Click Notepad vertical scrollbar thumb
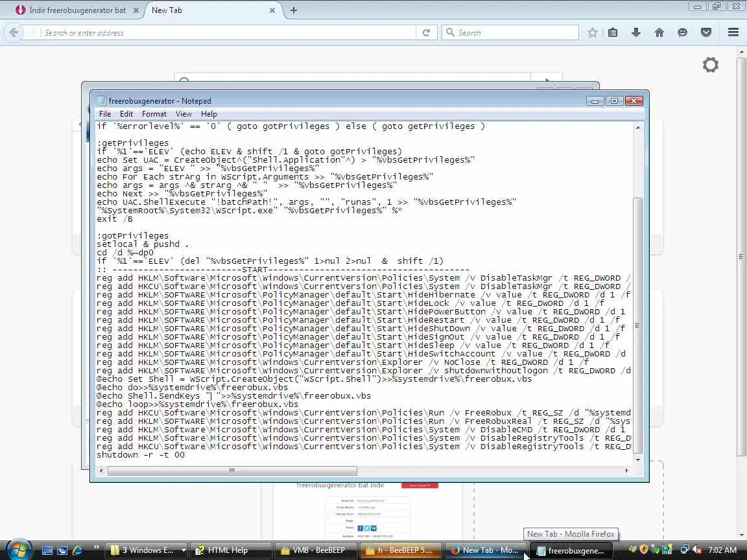This screenshot has height=560, width=747. pyautogui.click(x=638, y=325)
